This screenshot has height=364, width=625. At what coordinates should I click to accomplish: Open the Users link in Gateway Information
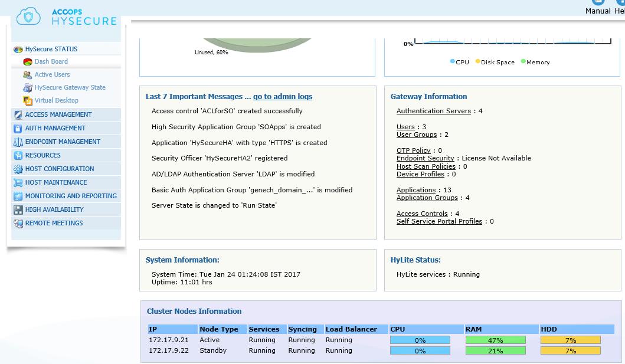coord(406,127)
